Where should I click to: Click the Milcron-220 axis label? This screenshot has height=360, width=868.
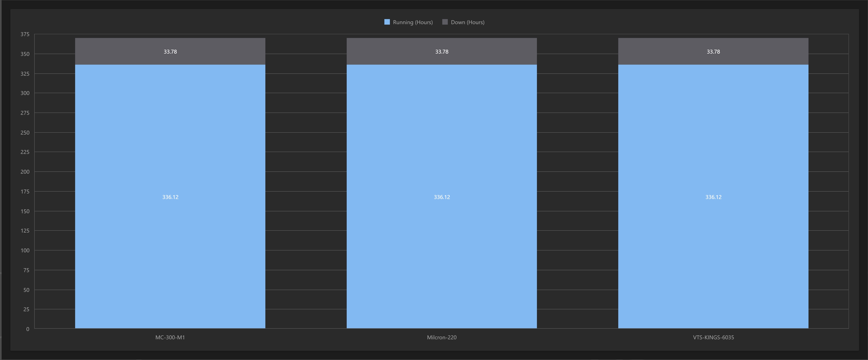[441, 337]
